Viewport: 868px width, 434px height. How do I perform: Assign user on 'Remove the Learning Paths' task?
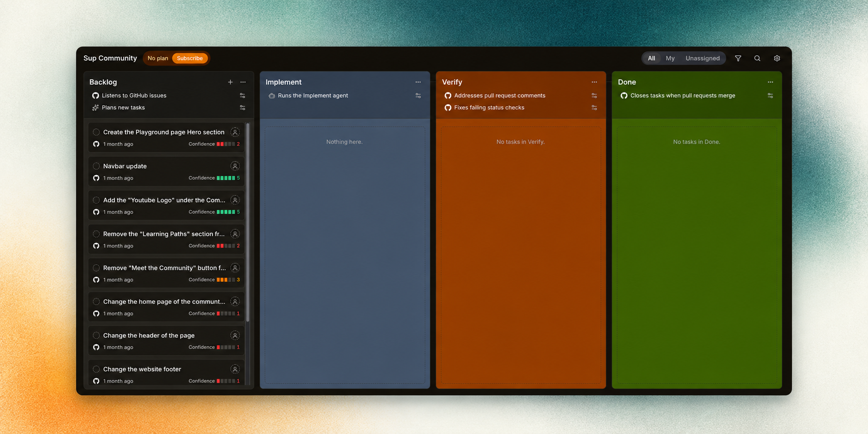click(x=235, y=234)
